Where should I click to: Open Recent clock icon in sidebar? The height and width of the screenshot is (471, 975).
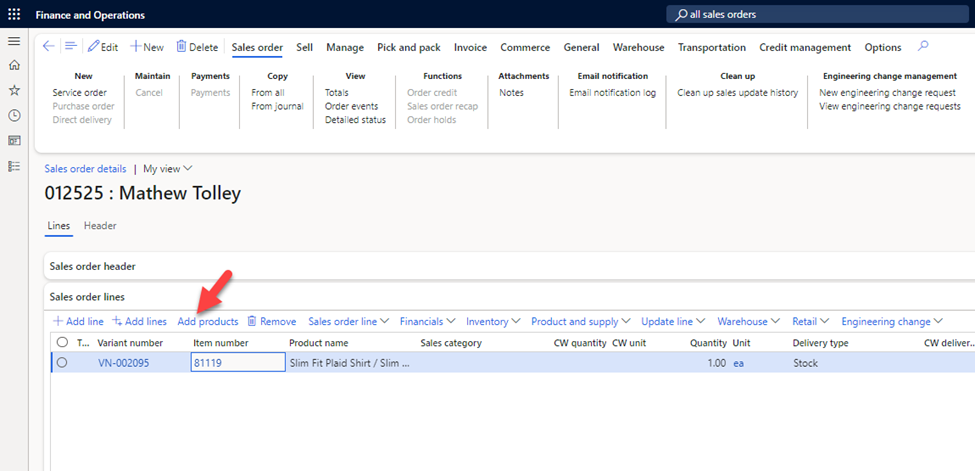coord(14,115)
